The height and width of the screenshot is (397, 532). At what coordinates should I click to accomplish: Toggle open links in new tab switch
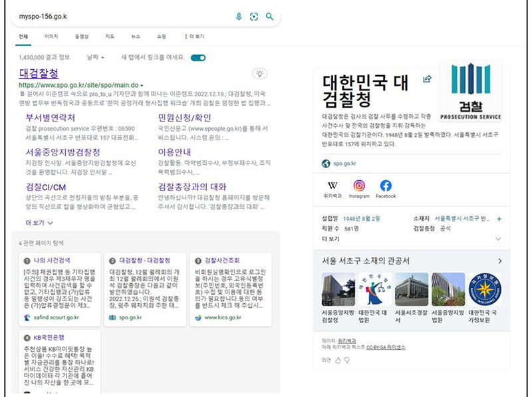pyautogui.click(x=198, y=58)
